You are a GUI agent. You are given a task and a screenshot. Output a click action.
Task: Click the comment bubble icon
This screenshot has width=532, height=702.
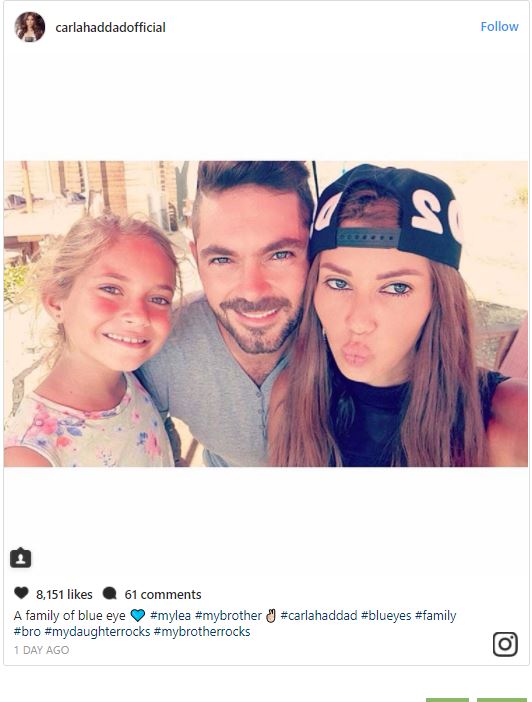pos(109,594)
